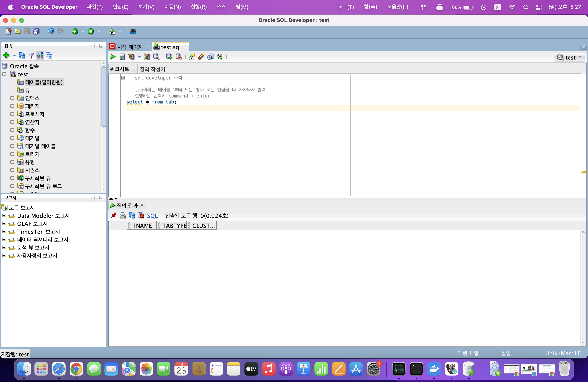Click the filter funnel in connections panel

click(x=31, y=56)
